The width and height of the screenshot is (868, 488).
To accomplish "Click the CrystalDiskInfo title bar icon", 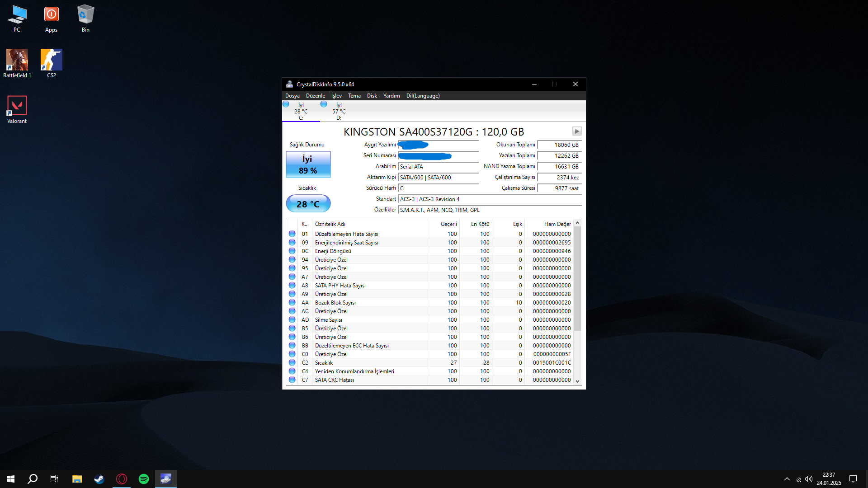I will point(289,84).
